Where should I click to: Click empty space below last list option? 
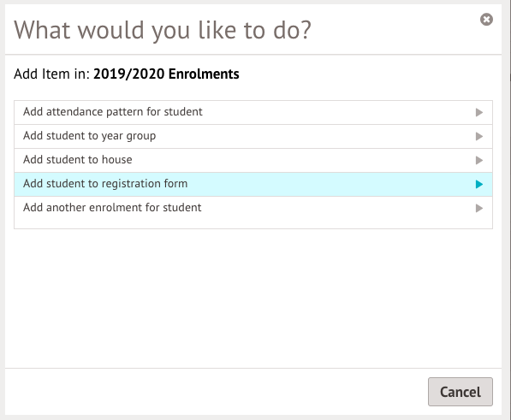pyautogui.click(x=253, y=223)
